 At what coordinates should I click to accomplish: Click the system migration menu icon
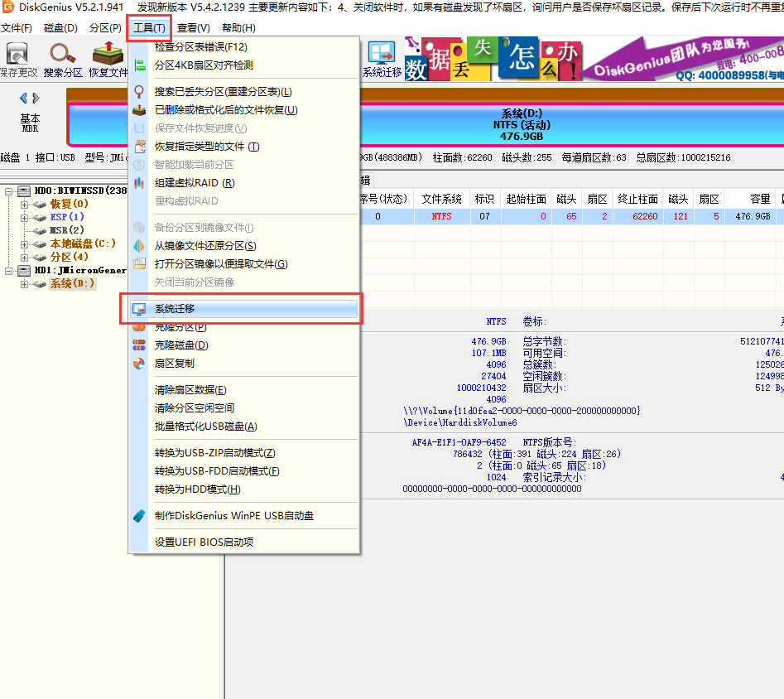tap(139, 309)
